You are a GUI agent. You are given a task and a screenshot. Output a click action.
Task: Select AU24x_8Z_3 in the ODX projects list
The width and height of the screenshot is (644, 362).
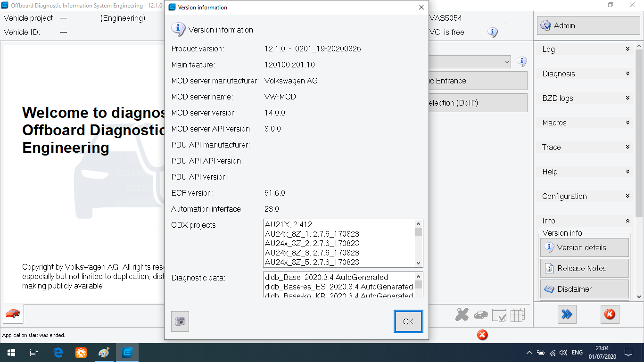click(312, 253)
